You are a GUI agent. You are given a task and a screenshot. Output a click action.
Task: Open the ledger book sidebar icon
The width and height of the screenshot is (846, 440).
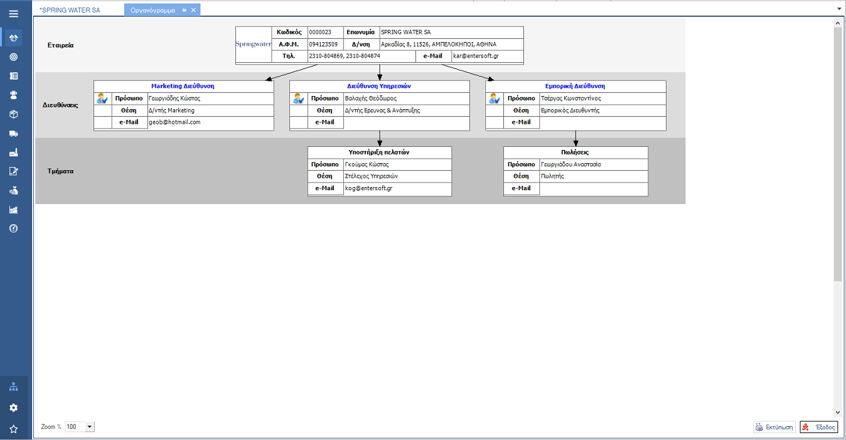coord(13,76)
